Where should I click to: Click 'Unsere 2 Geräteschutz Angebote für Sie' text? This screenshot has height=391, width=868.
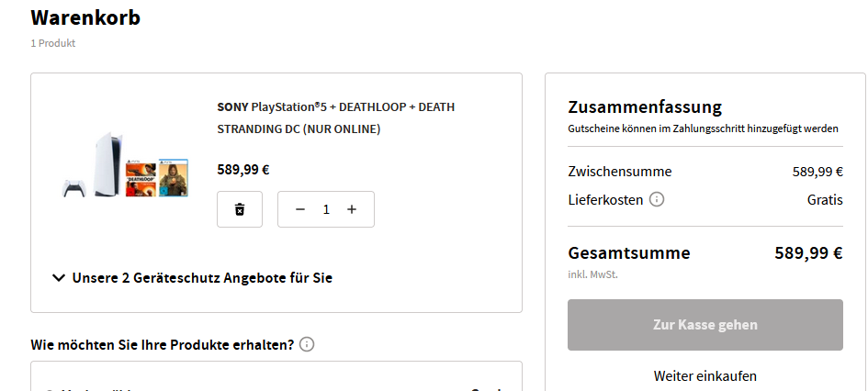[202, 277]
